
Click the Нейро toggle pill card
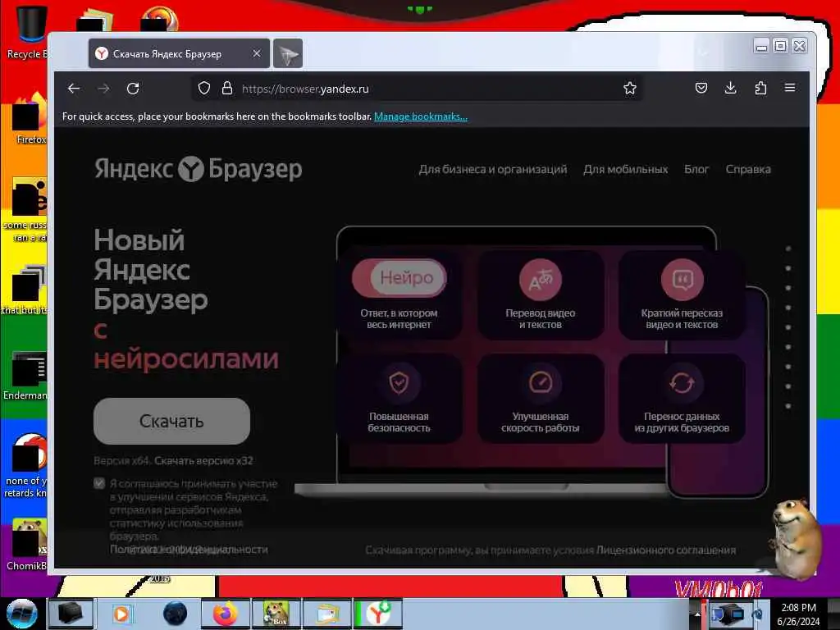(x=399, y=278)
